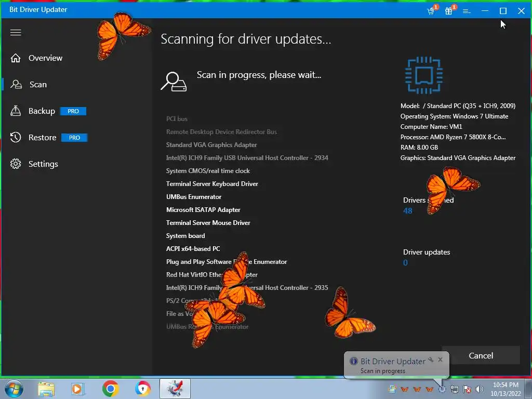Click the 'Model: / Standard PC' info line

coord(458,106)
